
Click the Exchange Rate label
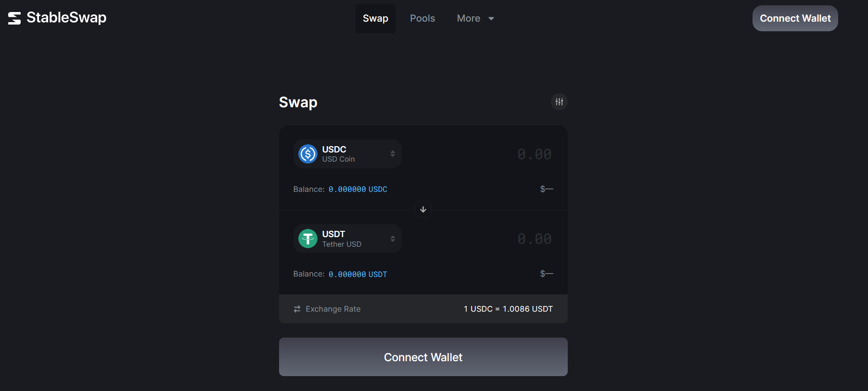coord(333,309)
